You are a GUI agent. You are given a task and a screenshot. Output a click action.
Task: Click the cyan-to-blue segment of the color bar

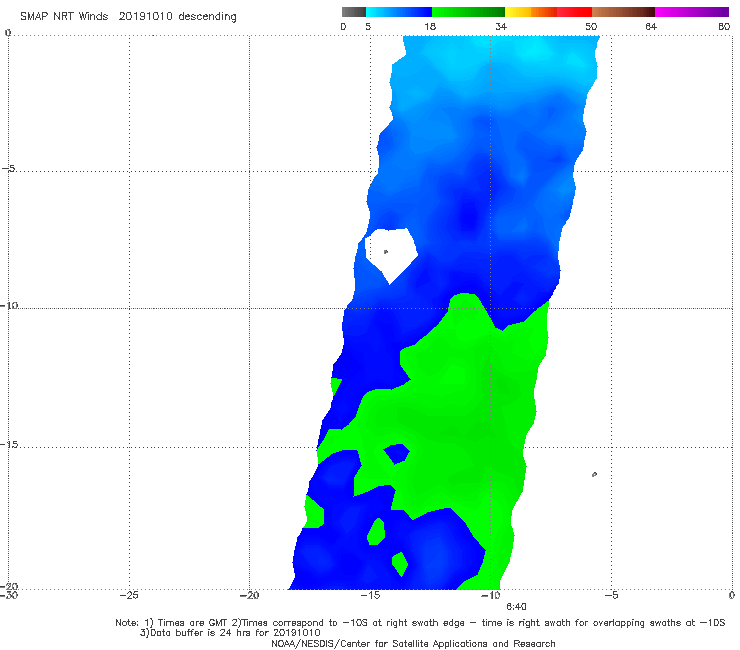[x=399, y=12]
